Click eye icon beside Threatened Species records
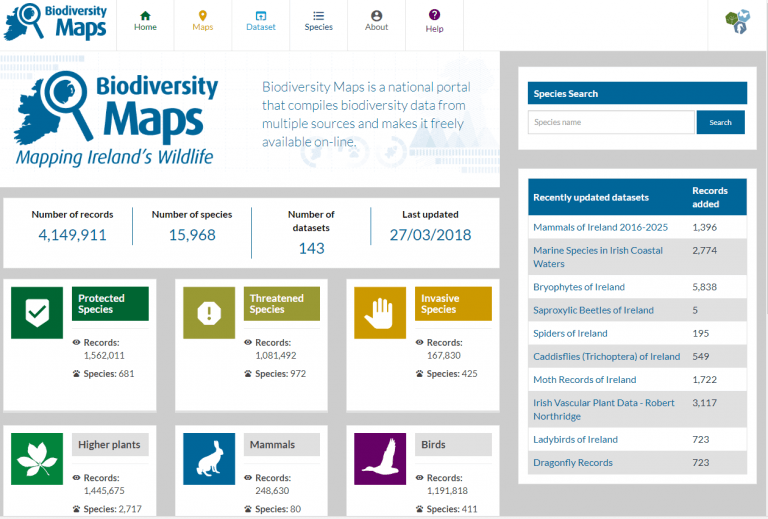 pos(248,342)
